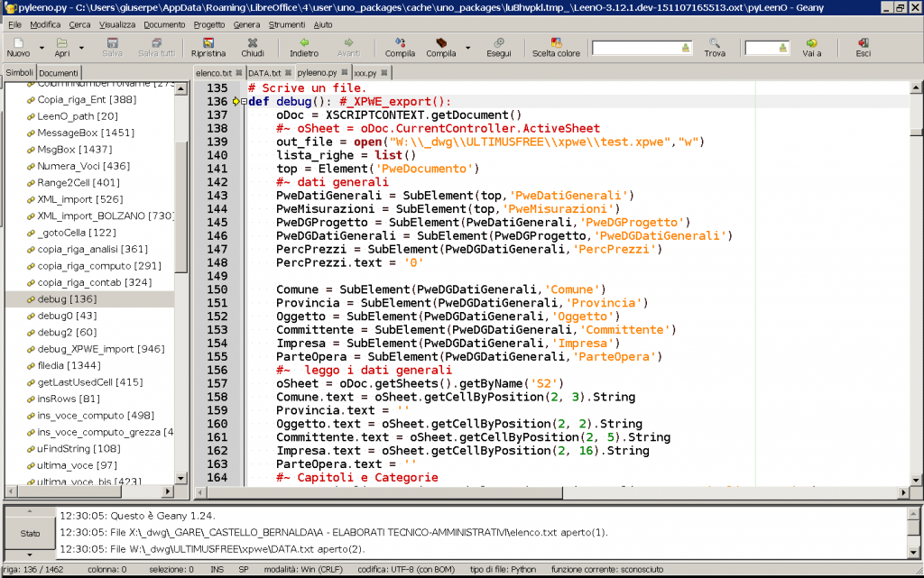The height and width of the screenshot is (578, 924).
Task: Open the Nuovo dropdown arrow
Action: pos(42,48)
